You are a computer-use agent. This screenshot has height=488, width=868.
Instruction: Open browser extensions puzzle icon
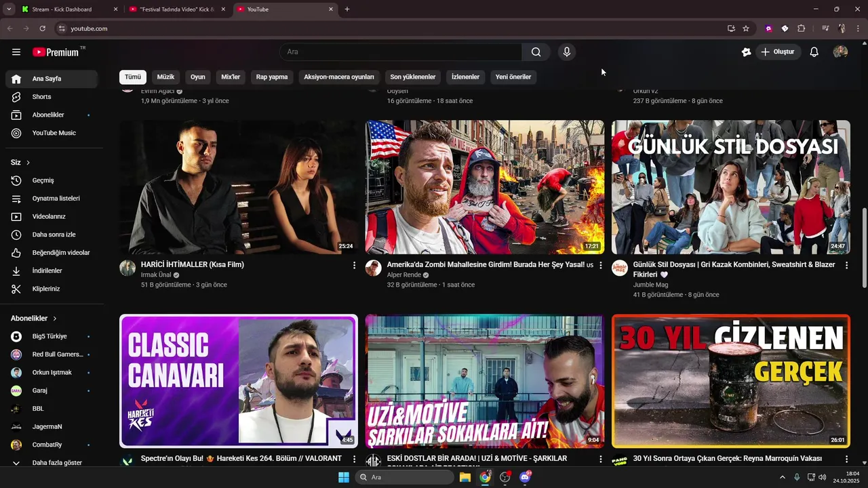pyautogui.click(x=801, y=28)
